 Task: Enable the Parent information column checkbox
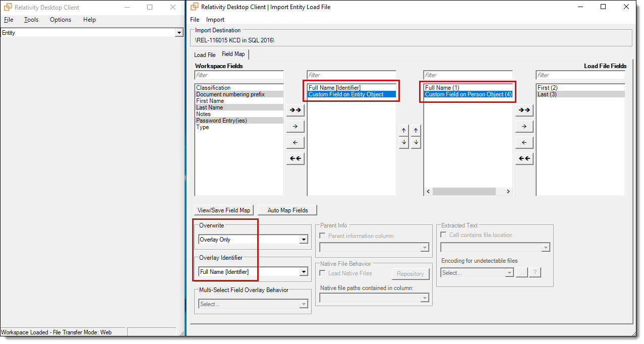tap(323, 236)
